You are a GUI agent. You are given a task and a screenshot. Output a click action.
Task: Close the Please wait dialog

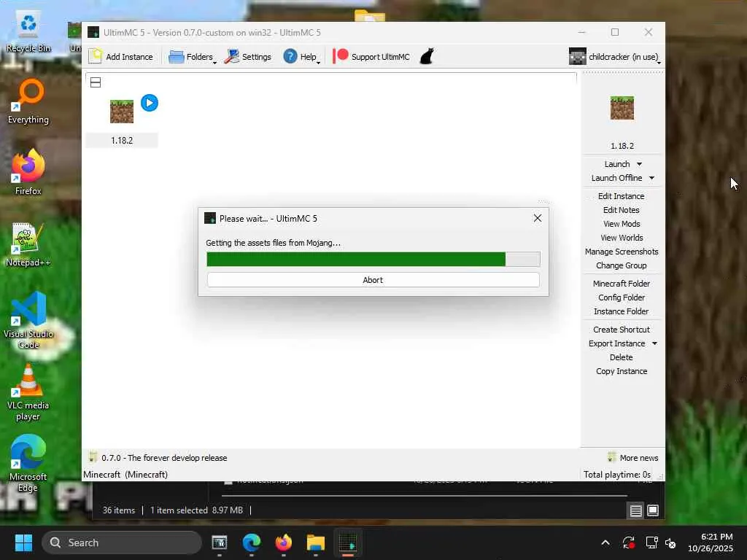click(538, 218)
